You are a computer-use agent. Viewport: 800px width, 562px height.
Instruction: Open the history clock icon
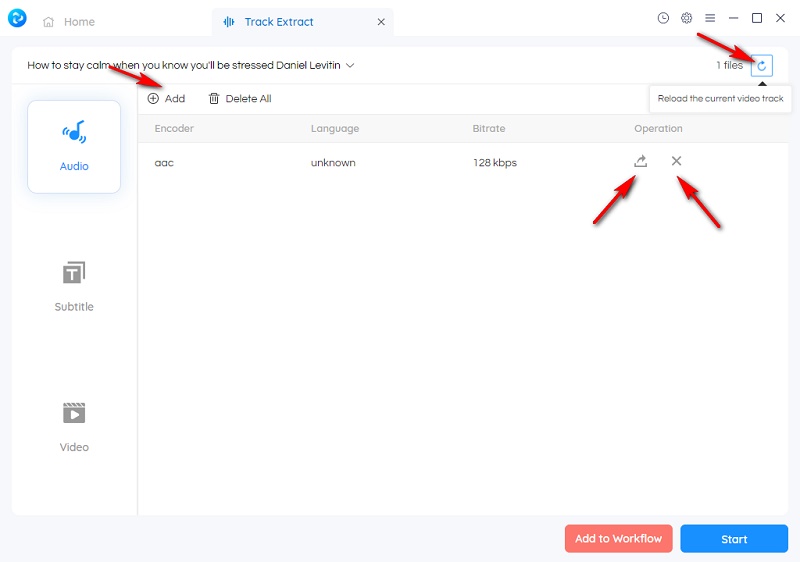[x=663, y=18]
